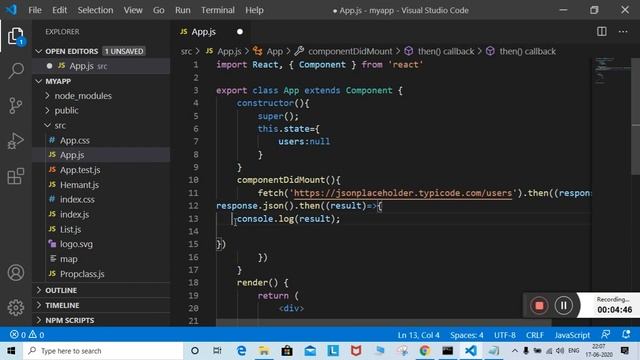Open the Go menu
This screenshot has height=360, width=640.
click(159, 10)
